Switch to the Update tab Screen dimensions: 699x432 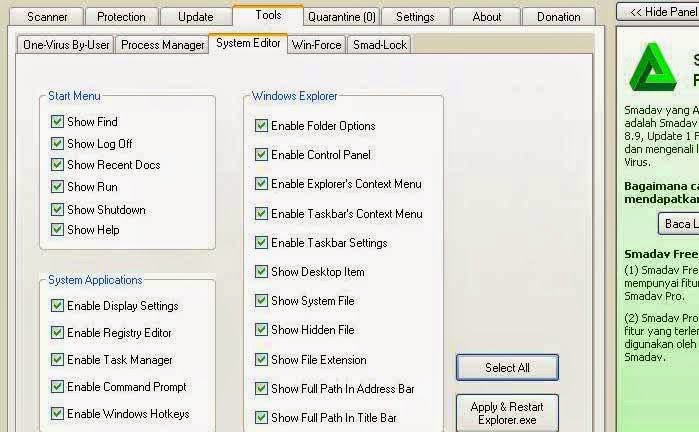(x=195, y=17)
